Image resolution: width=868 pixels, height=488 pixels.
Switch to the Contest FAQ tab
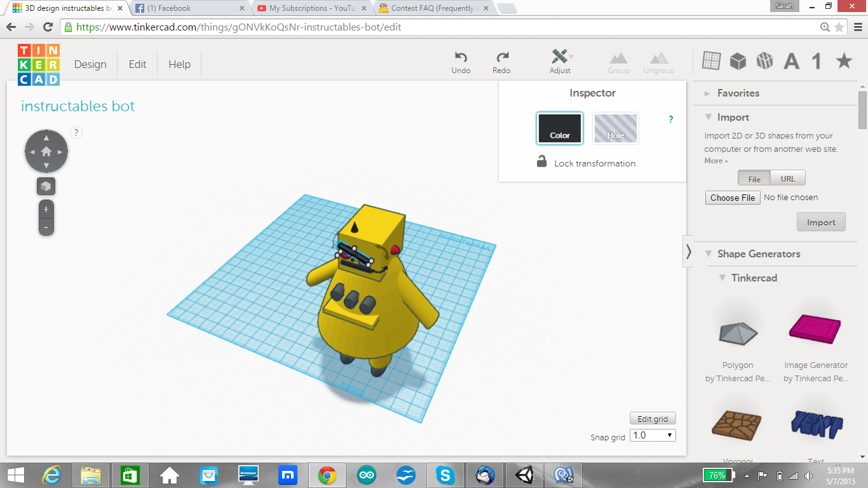pos(433,8)
